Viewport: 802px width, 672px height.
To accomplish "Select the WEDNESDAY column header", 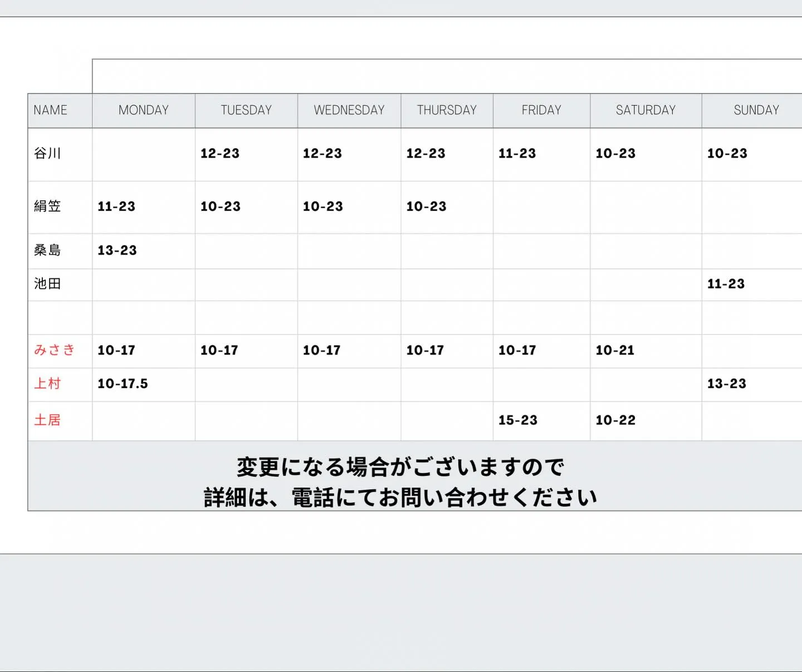I will pyautogui.click(x=349, y=110).
